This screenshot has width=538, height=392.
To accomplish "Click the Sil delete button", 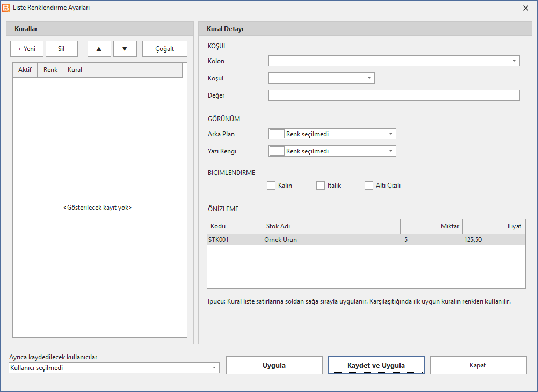I will (x=61, y=49).
